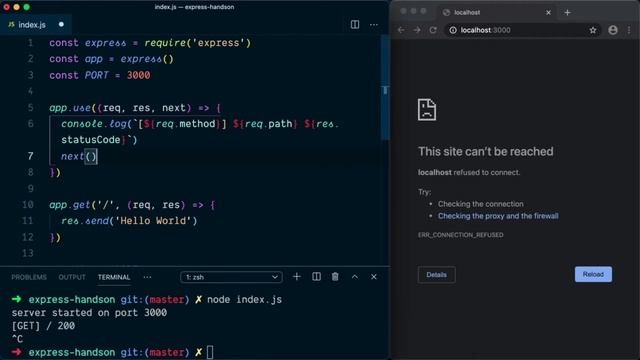Open the editor more actions ellipsis
Image resolution: width=640 pixels, height=360 pixels.
tap(373, 25)
